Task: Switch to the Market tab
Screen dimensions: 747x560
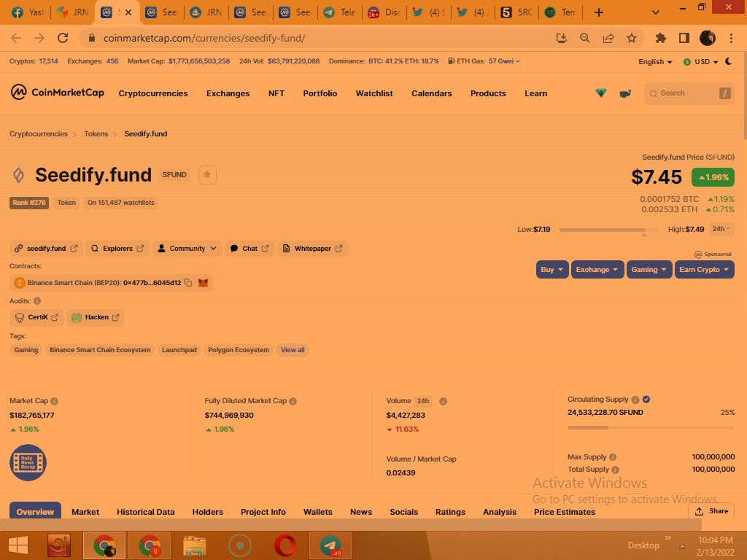Action: 85,512
